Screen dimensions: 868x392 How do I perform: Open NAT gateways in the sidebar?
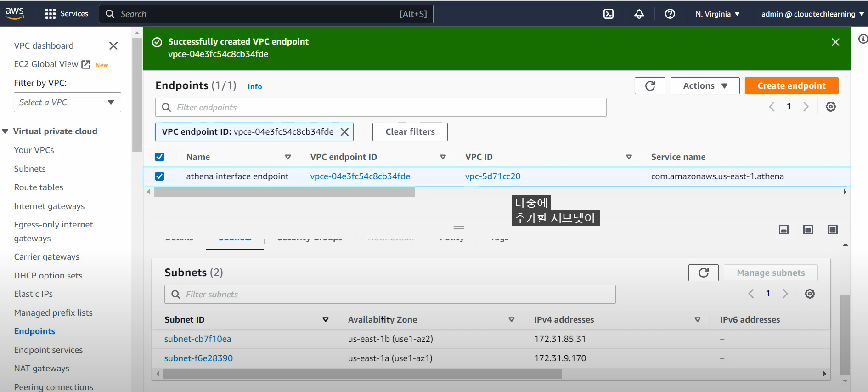41,369
